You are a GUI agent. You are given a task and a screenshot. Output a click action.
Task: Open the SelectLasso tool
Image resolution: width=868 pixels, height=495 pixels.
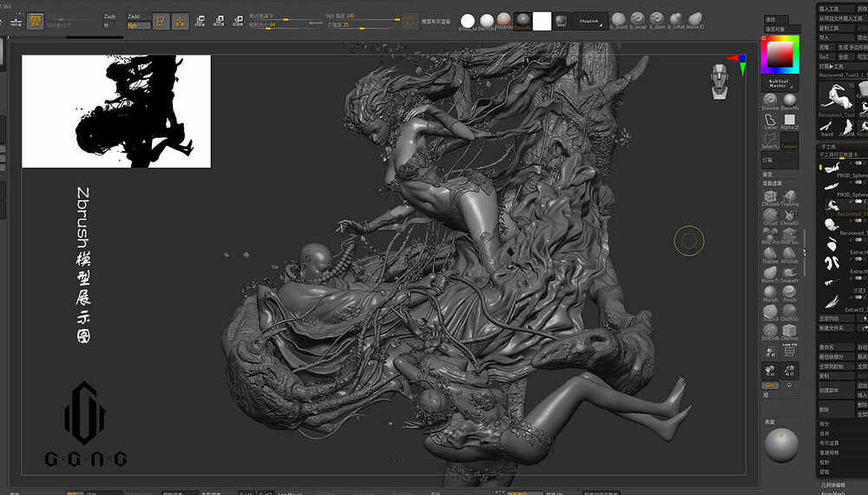(770, 140)
